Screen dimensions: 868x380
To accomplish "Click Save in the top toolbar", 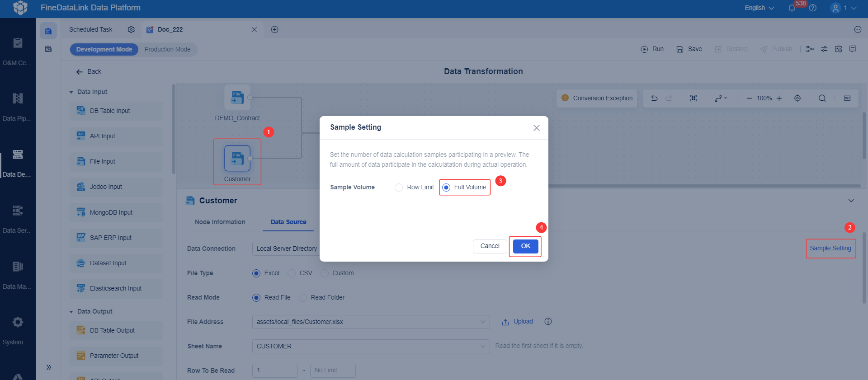I will tap(689, 49).
